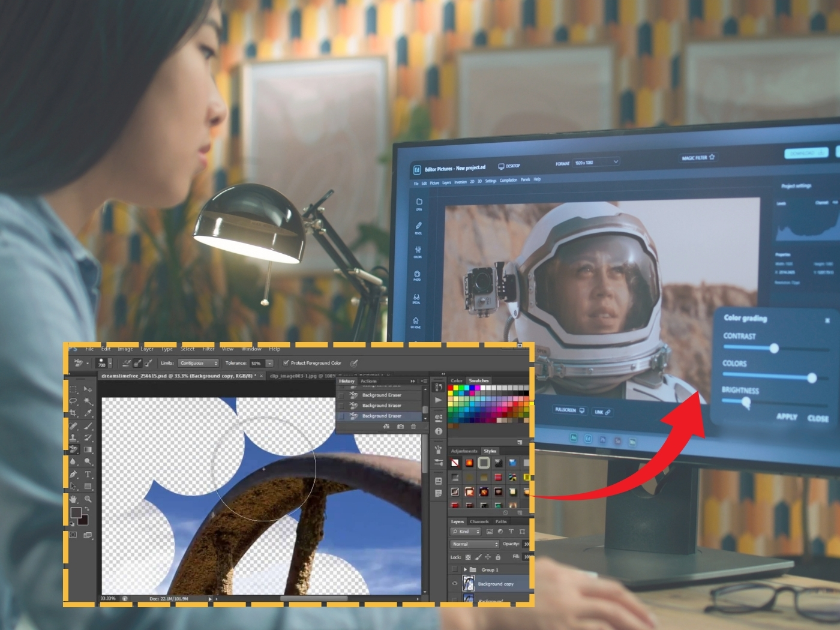840x630 pixels.
Task: Expand the Group 1 layer folder
Action: pyautogui.click(x=465, y=569)
